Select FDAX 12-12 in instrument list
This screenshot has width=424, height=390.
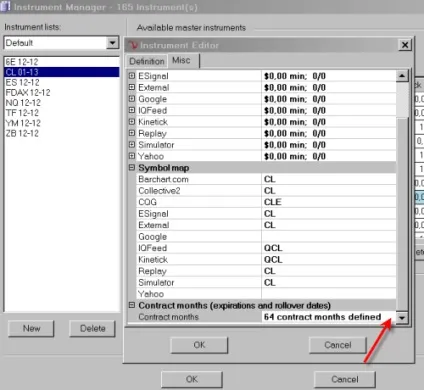point(62,92)
